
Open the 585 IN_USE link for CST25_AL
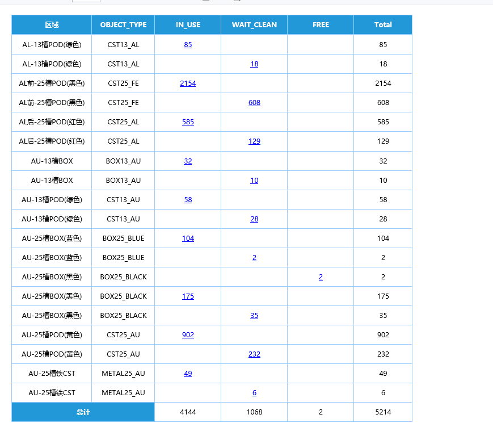coord(188,122)
